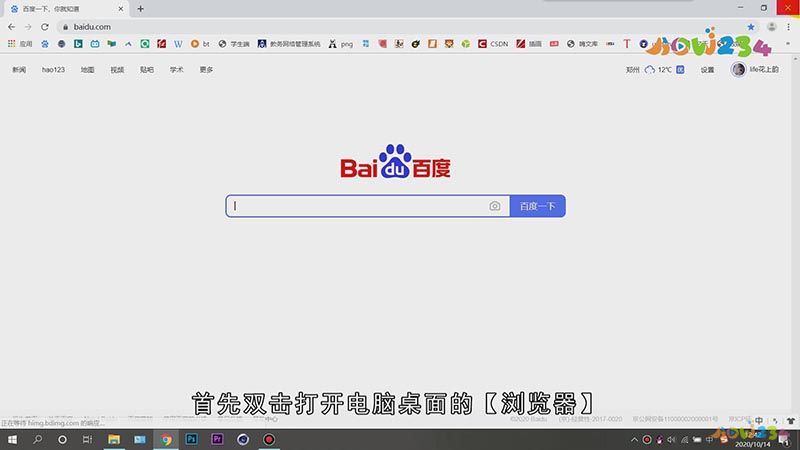Expand the 更多 menu
The height and width of the screenshot is (450, 800).
pos(206,70)
